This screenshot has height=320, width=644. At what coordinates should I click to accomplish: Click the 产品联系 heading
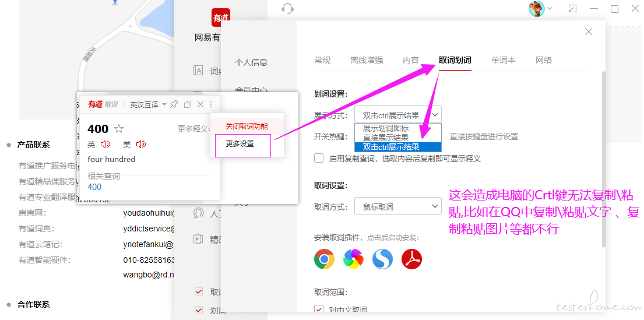pyautogui.click(x=33, y=145)
